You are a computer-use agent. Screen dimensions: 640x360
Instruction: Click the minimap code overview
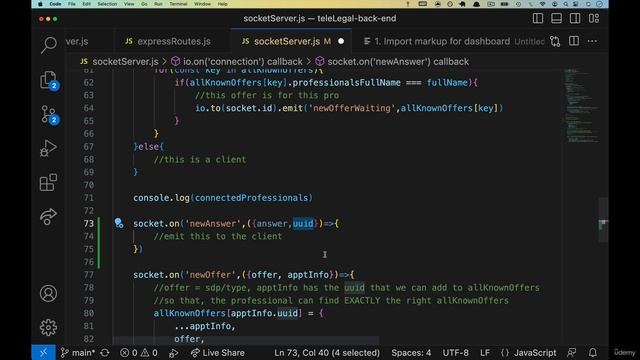tap(581, 106)
